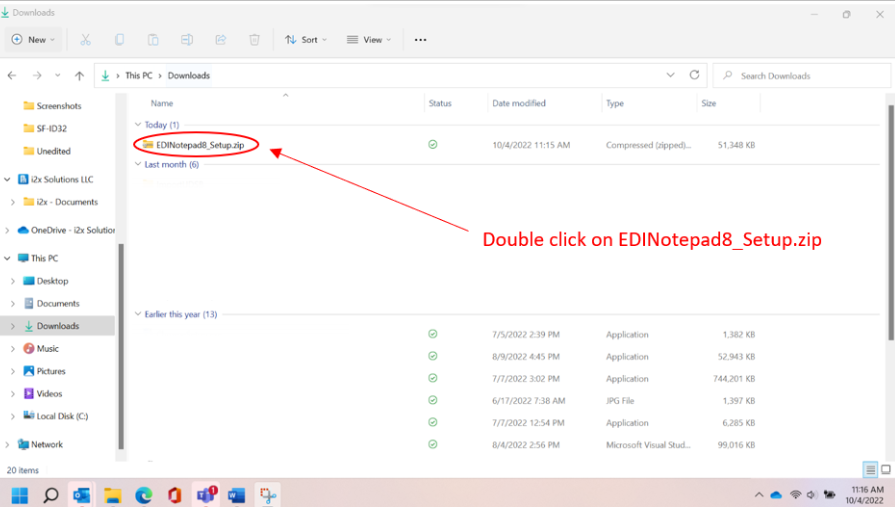Select Pictures in navigation pane
The height and width of the screenshot is (507, 895).
(45, 371)
